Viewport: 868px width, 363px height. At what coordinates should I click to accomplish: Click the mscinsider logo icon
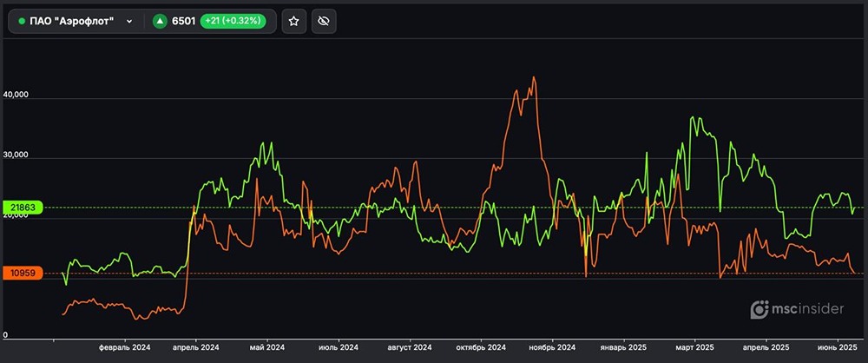pyautogui.click(x=759, y=310)
